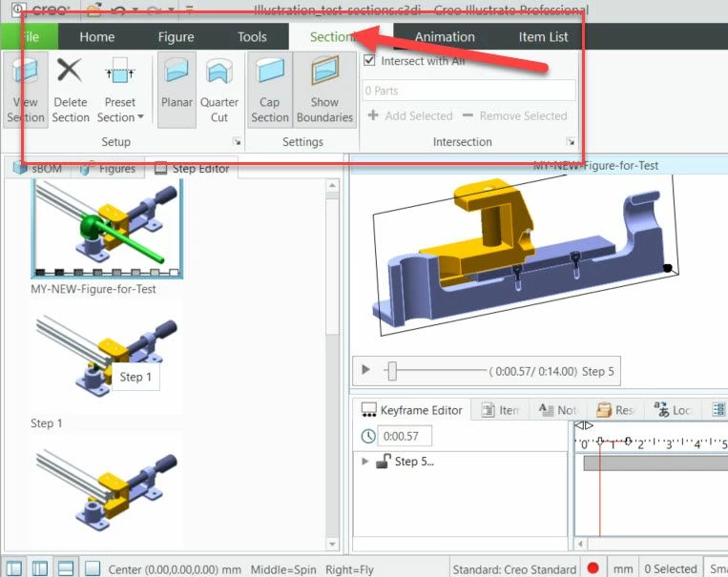Select the Quarter Cut section type
This screenshot has width=728, height=577.
pos(219,90)
